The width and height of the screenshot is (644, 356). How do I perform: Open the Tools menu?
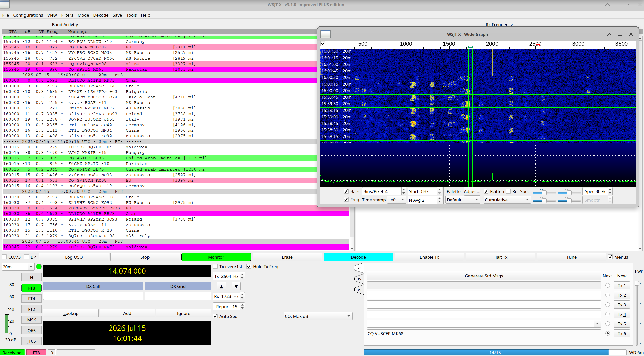[131, 15]
